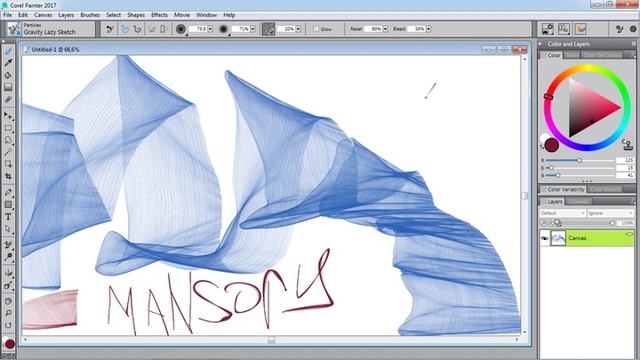
Task: Open the Default composite method dropdown
Action: [x=562, y=213]
